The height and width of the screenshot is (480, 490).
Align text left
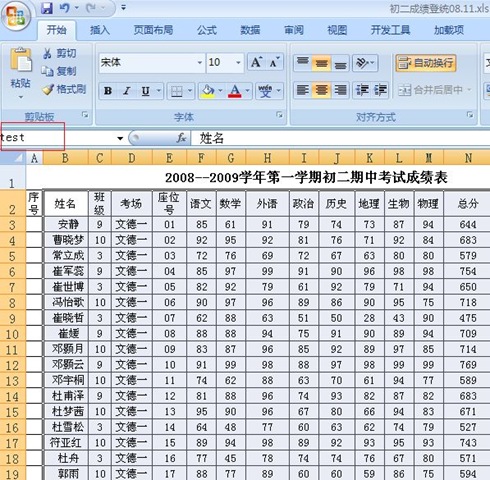303,90
